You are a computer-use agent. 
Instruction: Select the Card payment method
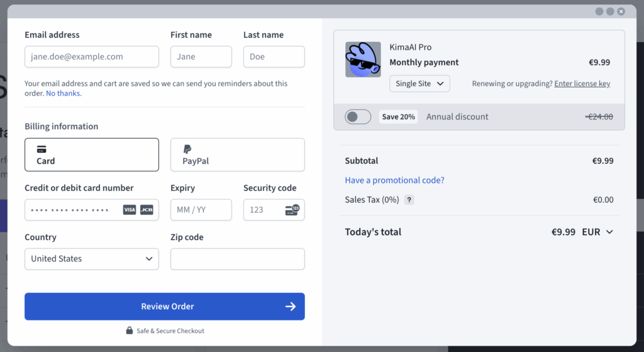(x=92, y=155)
